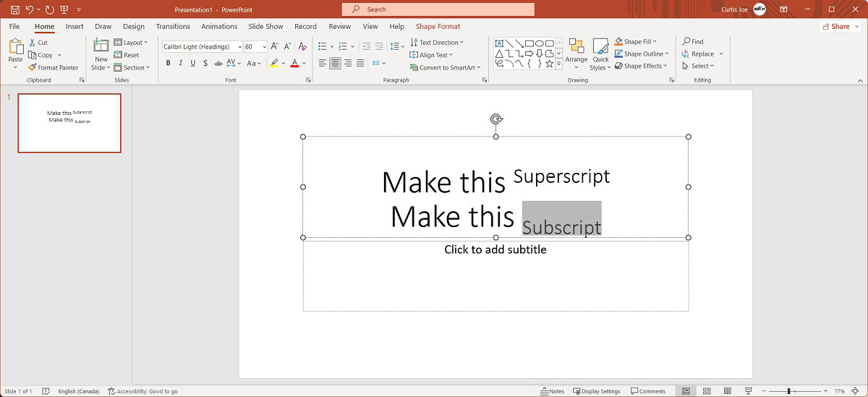Cut the selected text with scissors icon
This screenshot has width=868, height=397.
(x=38, y=43)
